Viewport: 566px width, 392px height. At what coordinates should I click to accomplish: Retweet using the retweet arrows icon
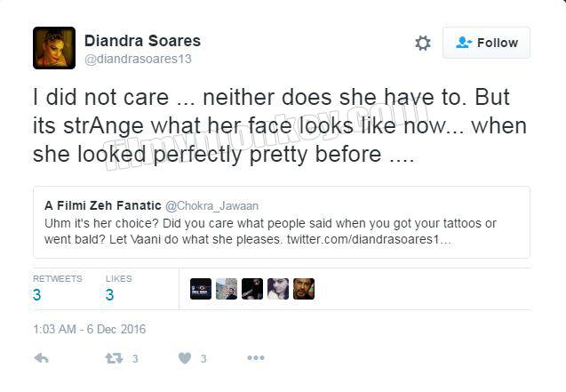[x=114, y=358]
